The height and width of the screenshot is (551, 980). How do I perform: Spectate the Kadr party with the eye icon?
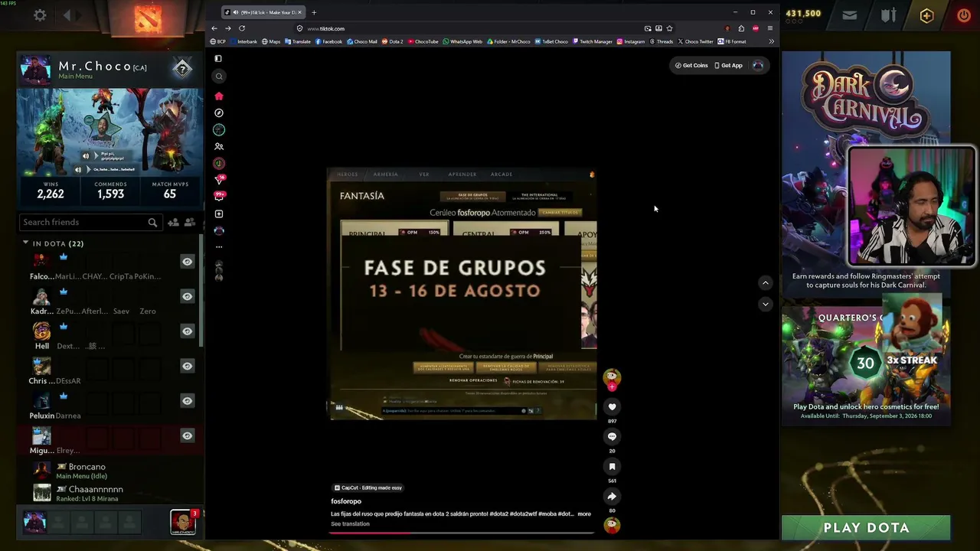[187, 296]
